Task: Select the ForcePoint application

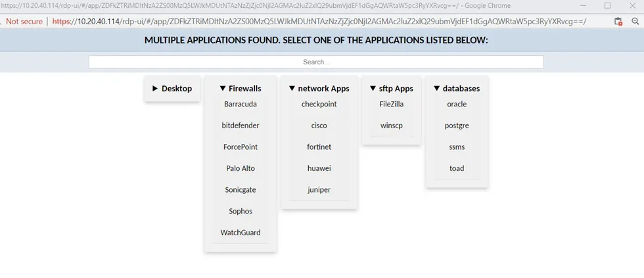Action: point(241,147)
